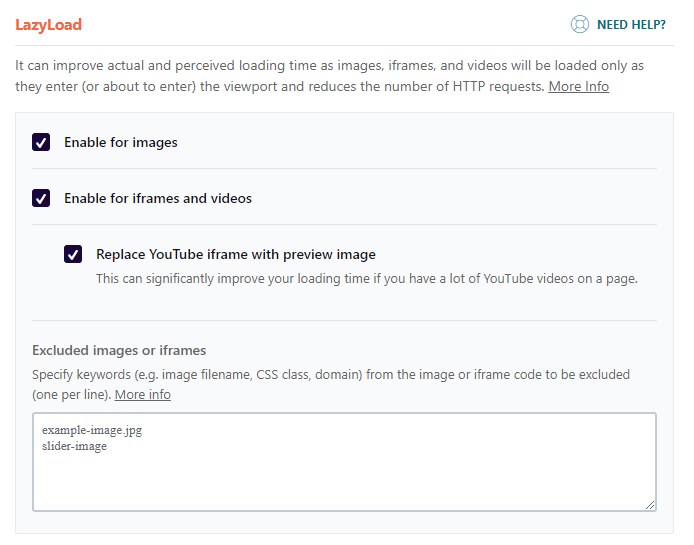Image resolution: width=694 pixels, height=545 pixels.
Task: Open the NEED HELP? link
Action: [x=631, y=25]
